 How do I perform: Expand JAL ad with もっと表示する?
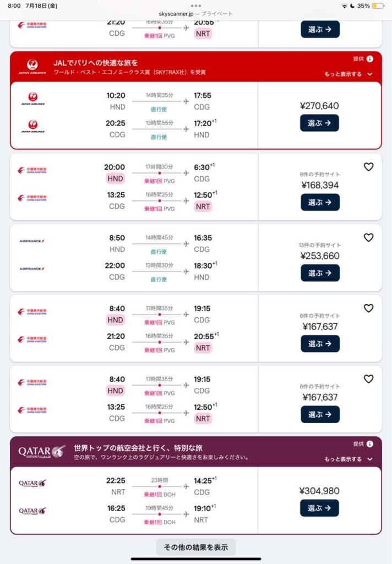tap(348, 74)
